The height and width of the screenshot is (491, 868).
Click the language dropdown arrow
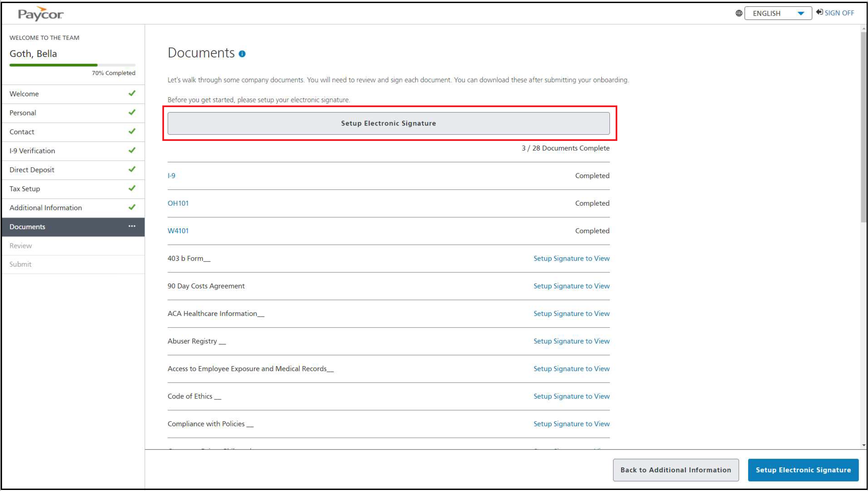[801, 13]
